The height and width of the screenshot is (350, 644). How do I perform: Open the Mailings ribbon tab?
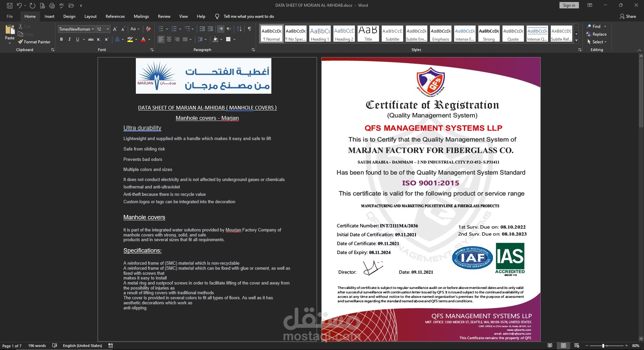pos(141,16)
